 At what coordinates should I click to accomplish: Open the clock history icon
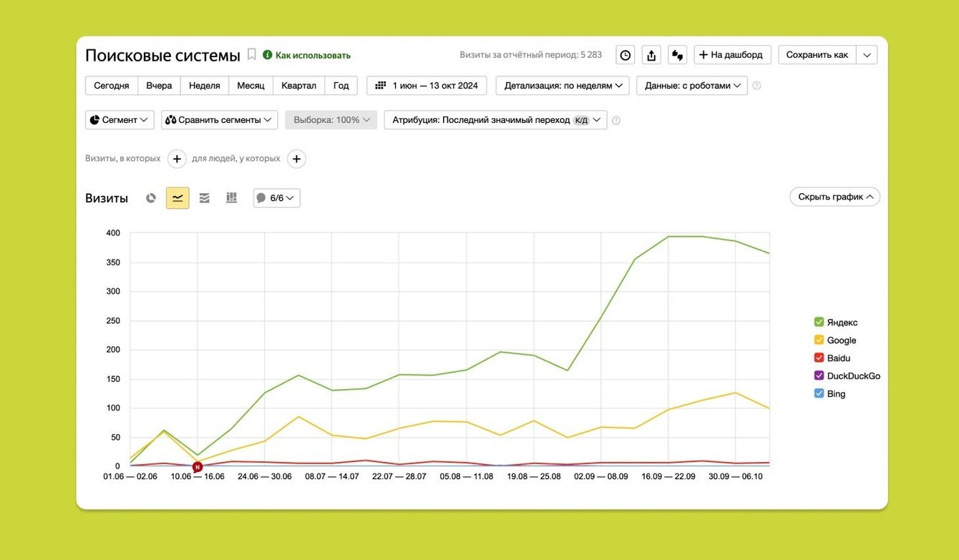pos(625,55)
